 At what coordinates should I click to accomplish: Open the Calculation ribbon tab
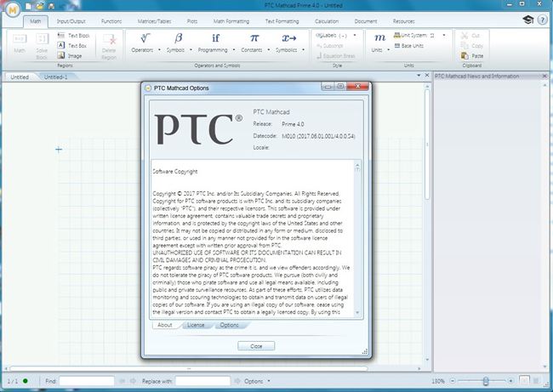point(327,21)
